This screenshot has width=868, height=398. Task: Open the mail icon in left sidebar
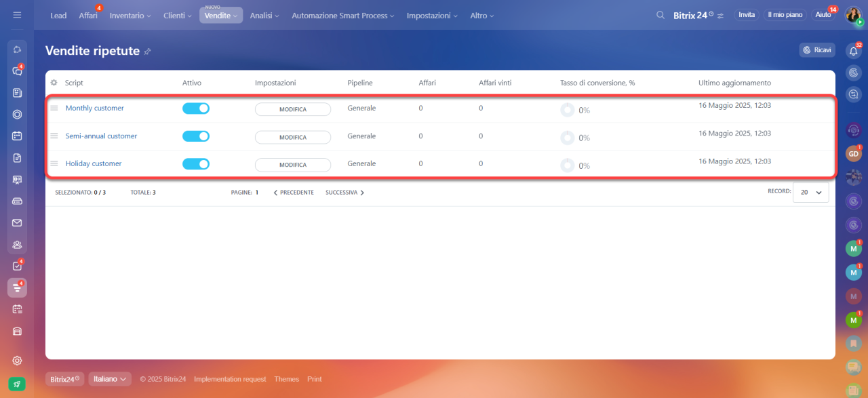coord(17,222)
